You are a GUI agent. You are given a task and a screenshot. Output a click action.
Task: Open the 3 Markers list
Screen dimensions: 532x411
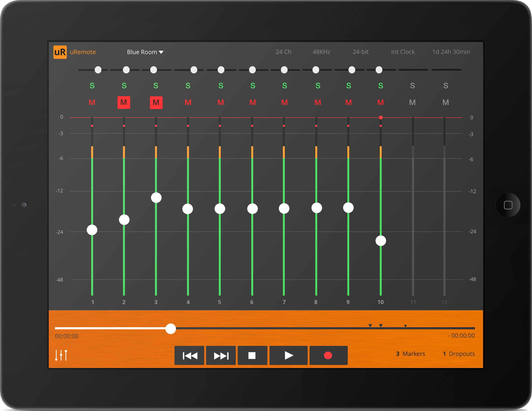point(411,354)
